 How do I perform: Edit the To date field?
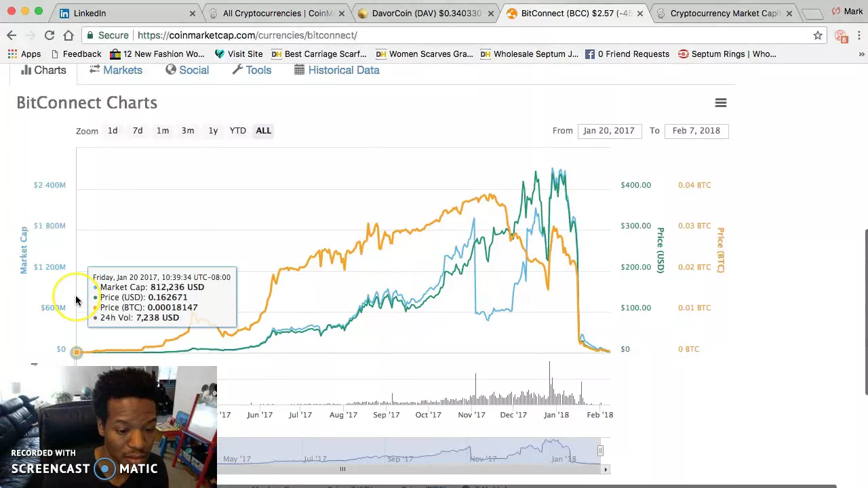[696, 131]
